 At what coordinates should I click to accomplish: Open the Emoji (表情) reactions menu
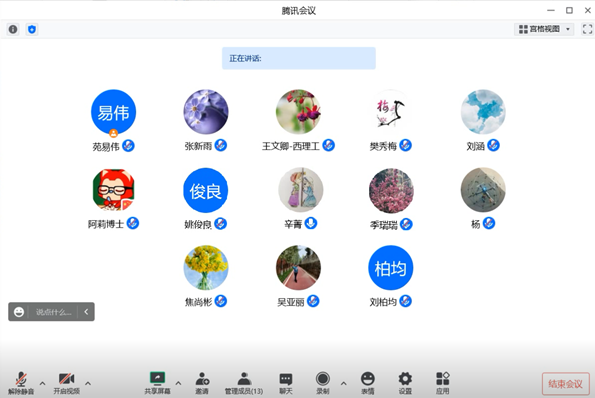(367, 383)
